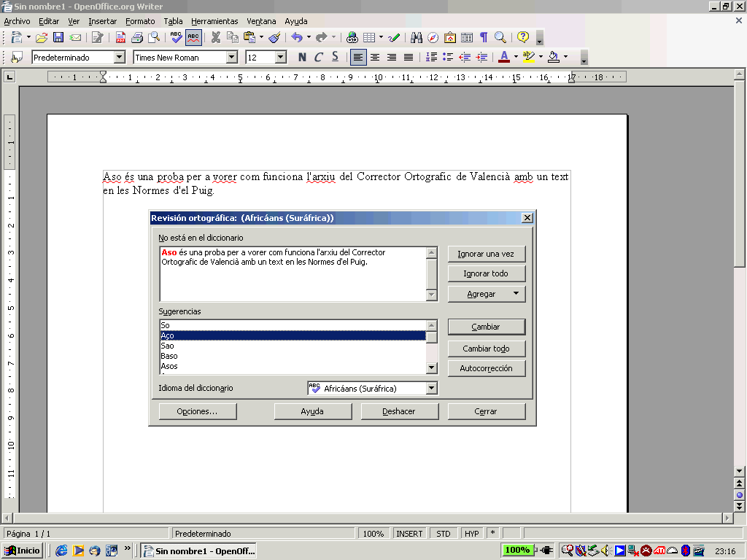Click the Print printer icon

(x=137, y=37)
